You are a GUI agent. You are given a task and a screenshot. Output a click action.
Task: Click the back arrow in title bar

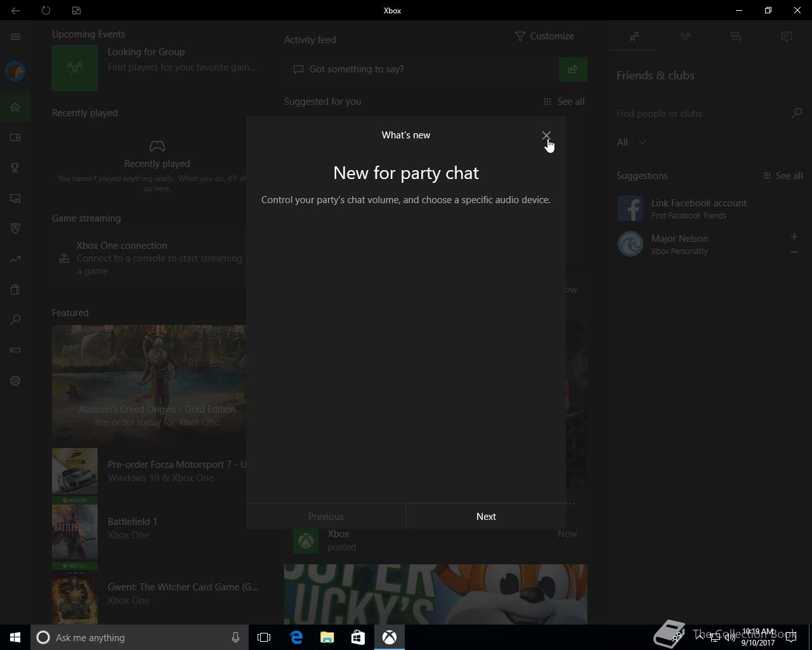15,10
